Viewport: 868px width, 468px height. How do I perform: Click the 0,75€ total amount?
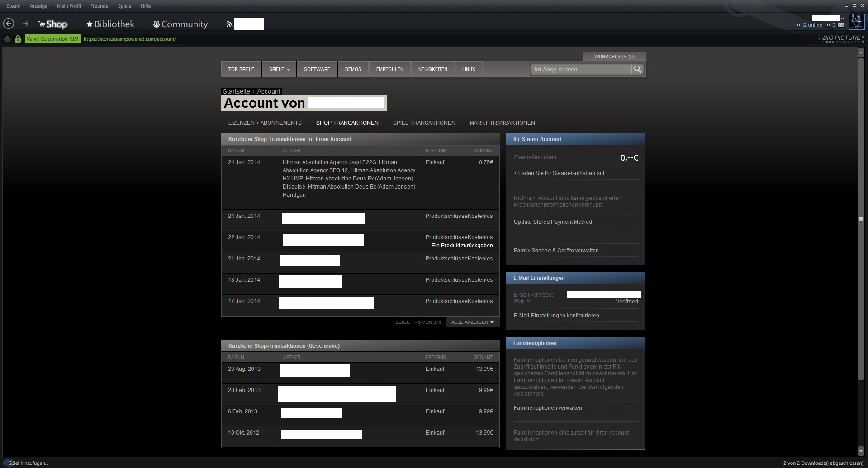(486, 162)
